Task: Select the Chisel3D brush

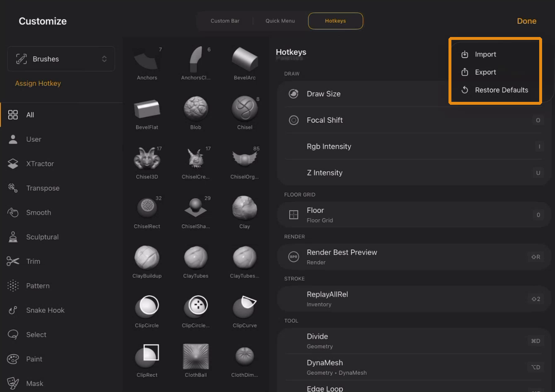Action: [147, 162]
